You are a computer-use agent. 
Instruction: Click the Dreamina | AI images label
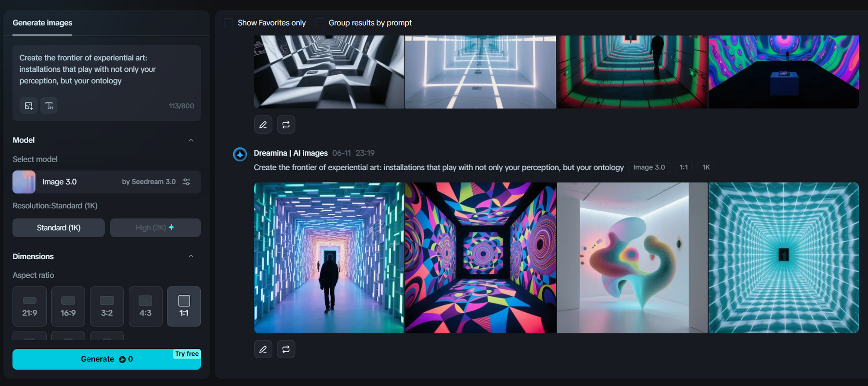(291, 153)
